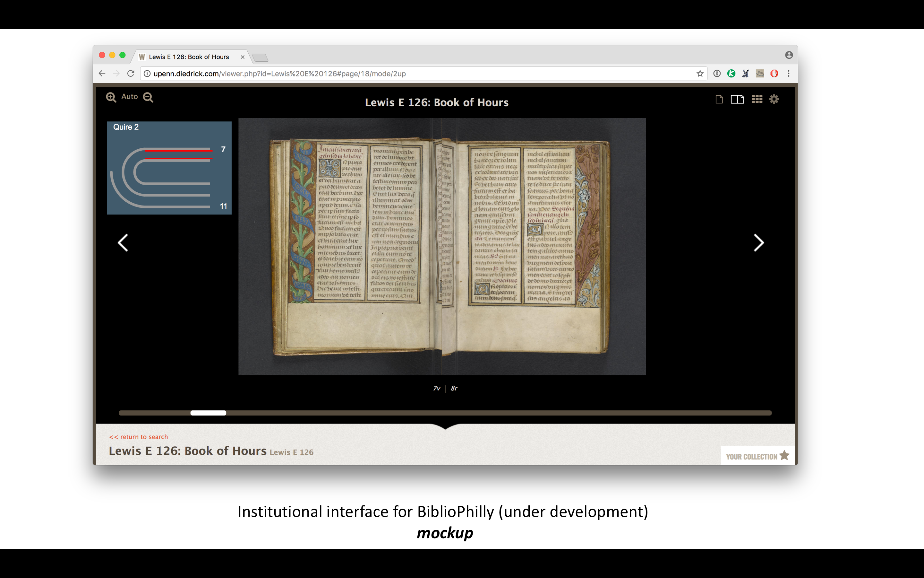Open thumbnail grid view
924x578 pixels.
tap(757, 100)
